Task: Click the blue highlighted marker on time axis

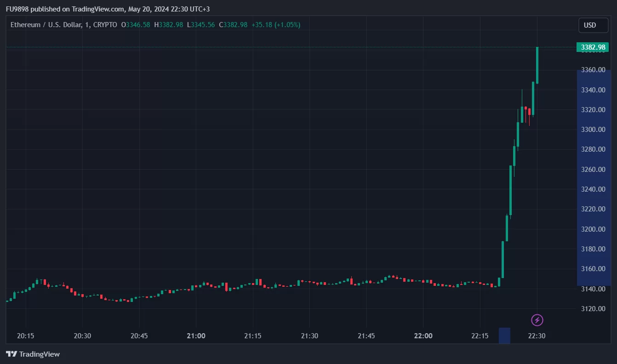Action: tap(504, 336)
